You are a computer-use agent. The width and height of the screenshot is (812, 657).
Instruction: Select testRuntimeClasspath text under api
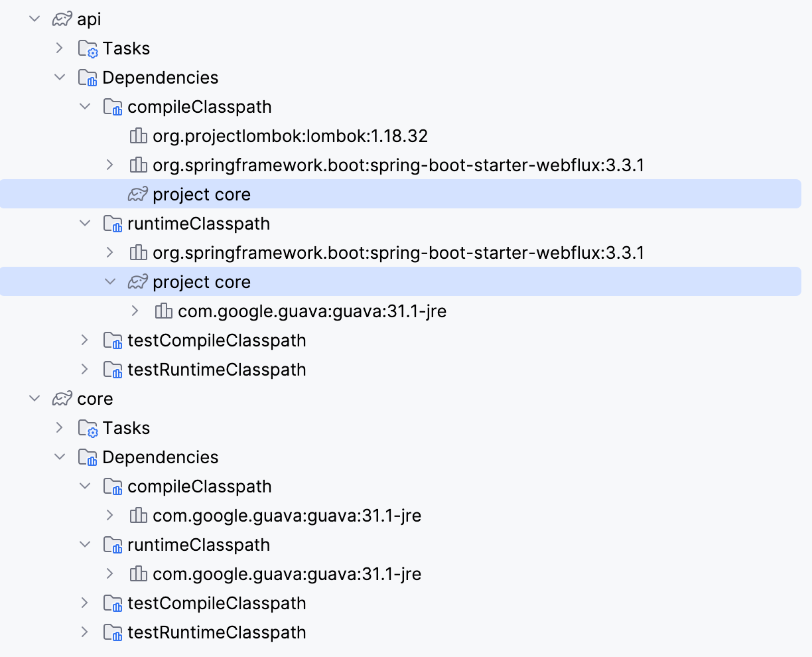(x=217, y=370)
